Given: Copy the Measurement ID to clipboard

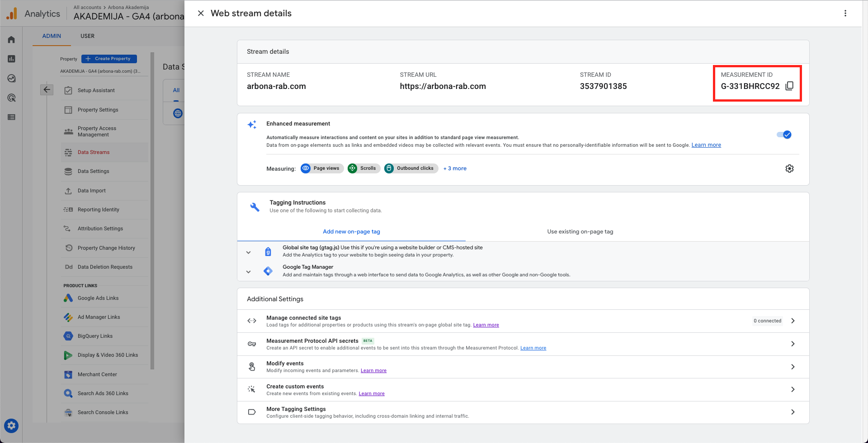Looking at the screenshot, I should point(789,86).
